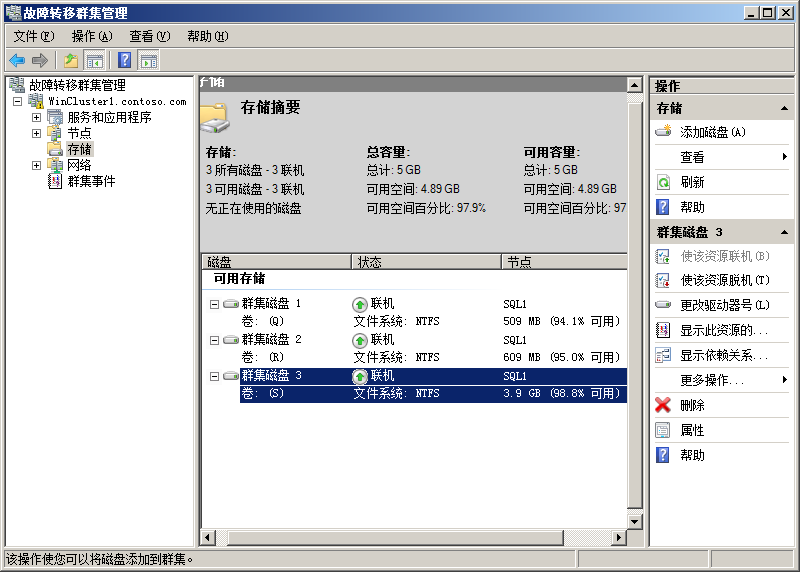Click the online status arrow of 群集磁盘 3
Viewport: 800px width, 572px height.
[x=360, y=377]
